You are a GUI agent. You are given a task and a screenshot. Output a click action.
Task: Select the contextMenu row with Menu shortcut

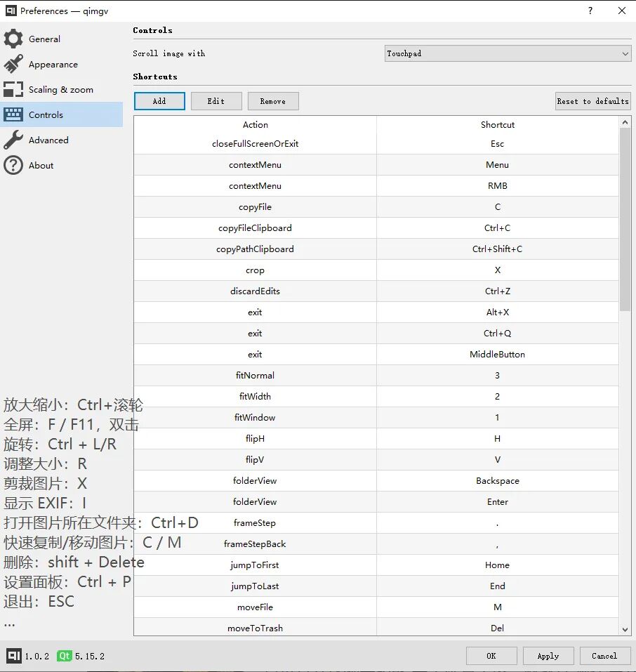[376, 164]
